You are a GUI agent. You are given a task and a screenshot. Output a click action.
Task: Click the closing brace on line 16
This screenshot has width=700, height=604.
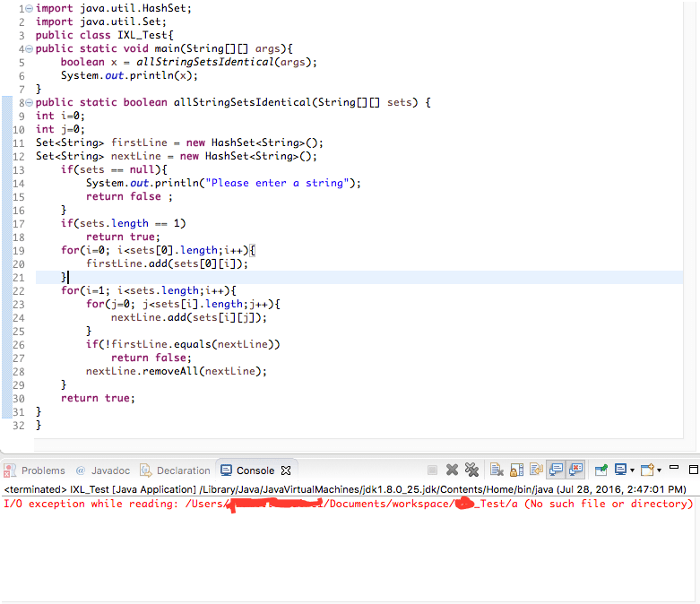click(x=64, y=210)
